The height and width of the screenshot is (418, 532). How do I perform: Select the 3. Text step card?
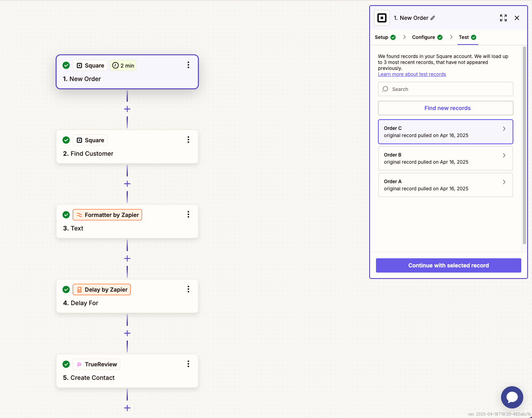click(x=127, y=221)
